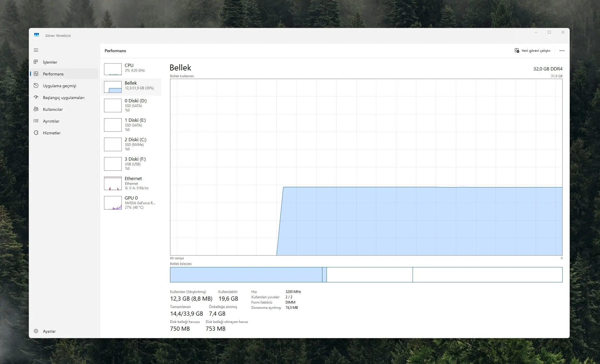Click the 3200 MHz speed value
This screenshot has width=600, height=364.
(293, 292)
